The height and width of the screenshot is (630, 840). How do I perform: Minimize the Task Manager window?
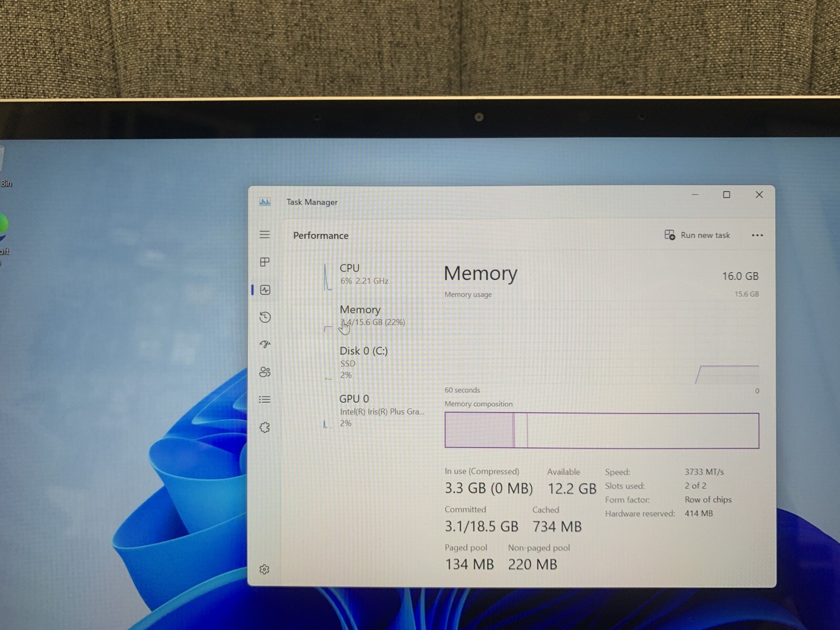point(695,195)
